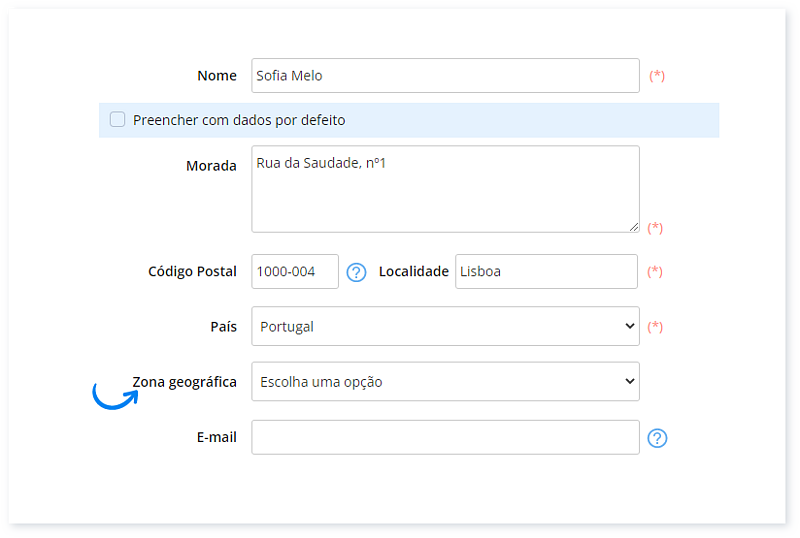This screenshot has height=538, width=800.
Task: Click the required asterisk beside País dropdown
Action: [x=656, y=326]
